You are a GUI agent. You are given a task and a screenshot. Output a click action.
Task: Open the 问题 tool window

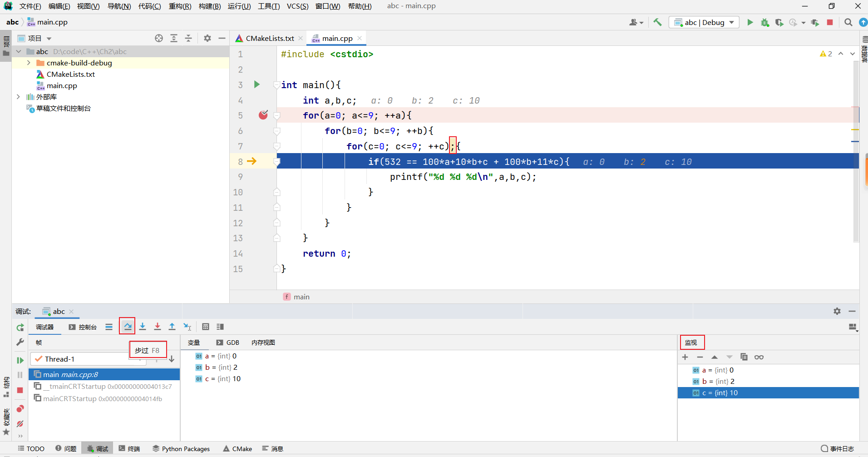tap(66, 448)
